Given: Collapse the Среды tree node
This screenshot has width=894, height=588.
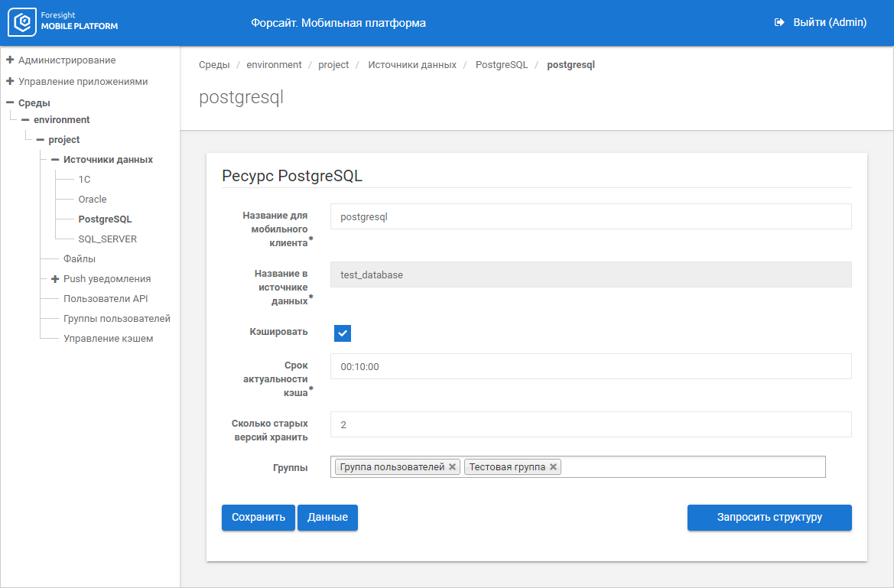Looking at the screenshot, I should click(10, 102).
